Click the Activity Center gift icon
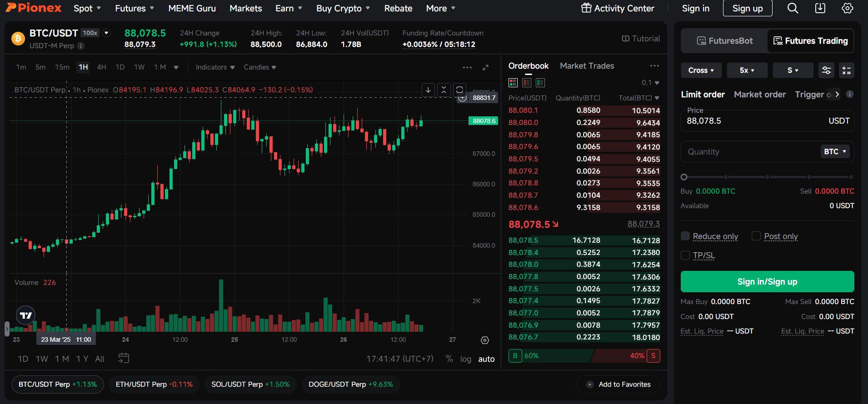 pyautogui.click(x=586, y=8)
